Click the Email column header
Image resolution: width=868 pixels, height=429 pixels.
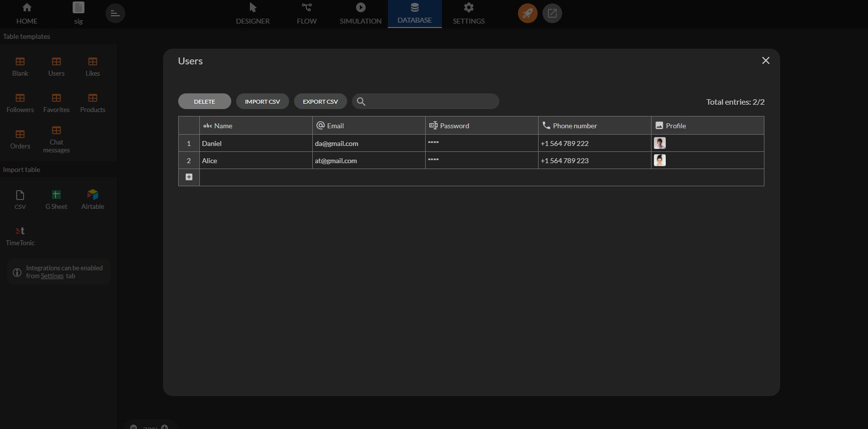[x=369, y=125]
